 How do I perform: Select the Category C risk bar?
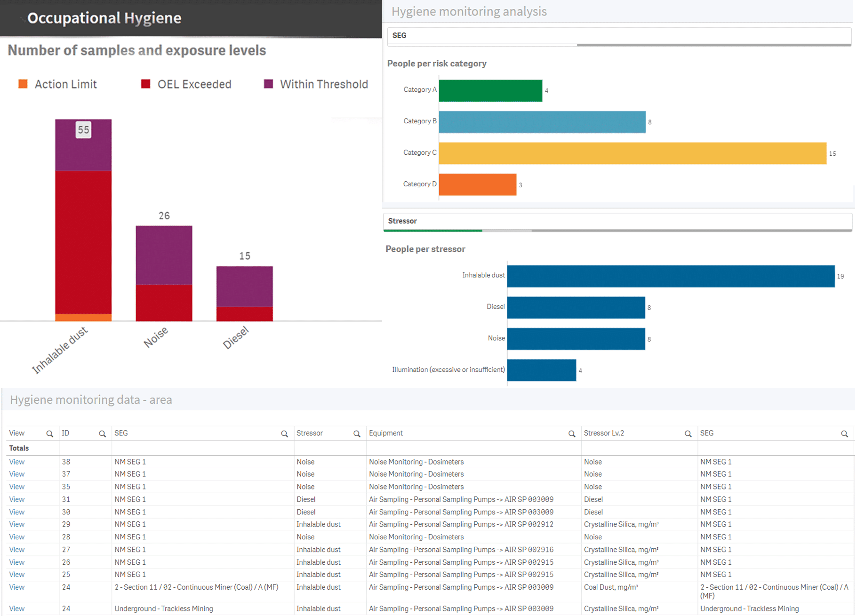632,153
